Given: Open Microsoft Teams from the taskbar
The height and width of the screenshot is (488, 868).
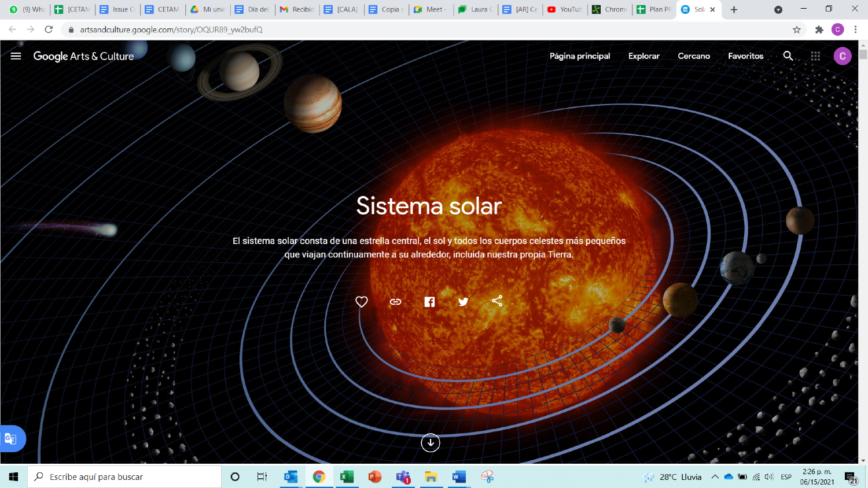Looking at the screenshot, I should point(403,476).
